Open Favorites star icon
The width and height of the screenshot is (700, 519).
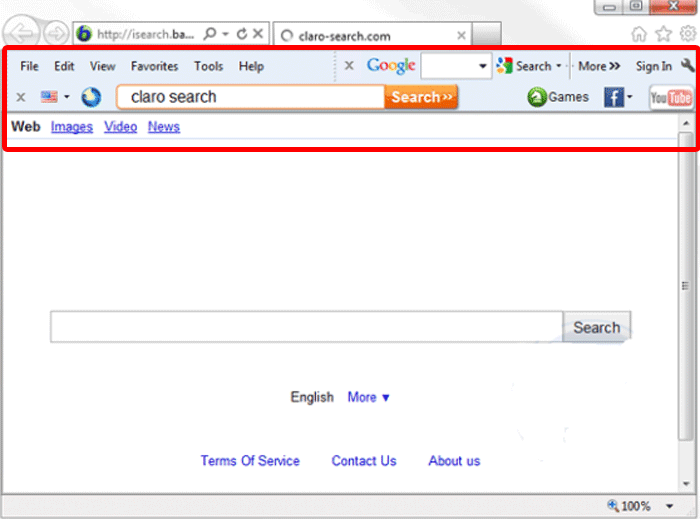(663, 34)
